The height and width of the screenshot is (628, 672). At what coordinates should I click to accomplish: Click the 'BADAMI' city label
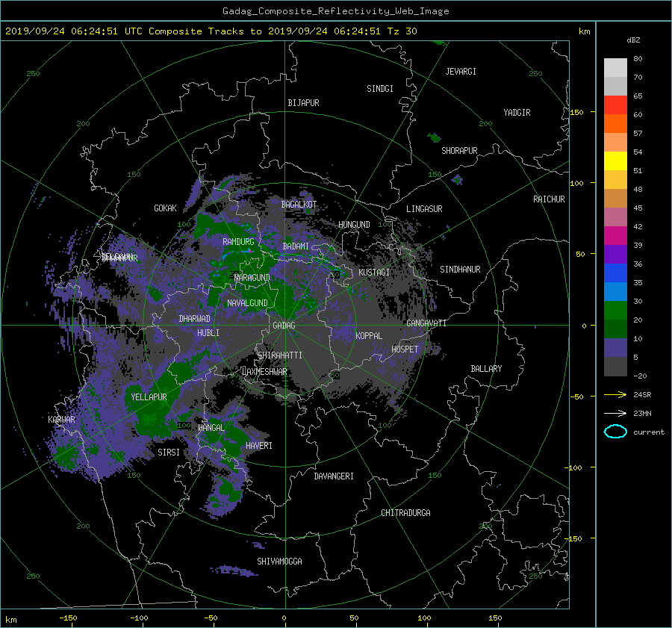[296, 246]
